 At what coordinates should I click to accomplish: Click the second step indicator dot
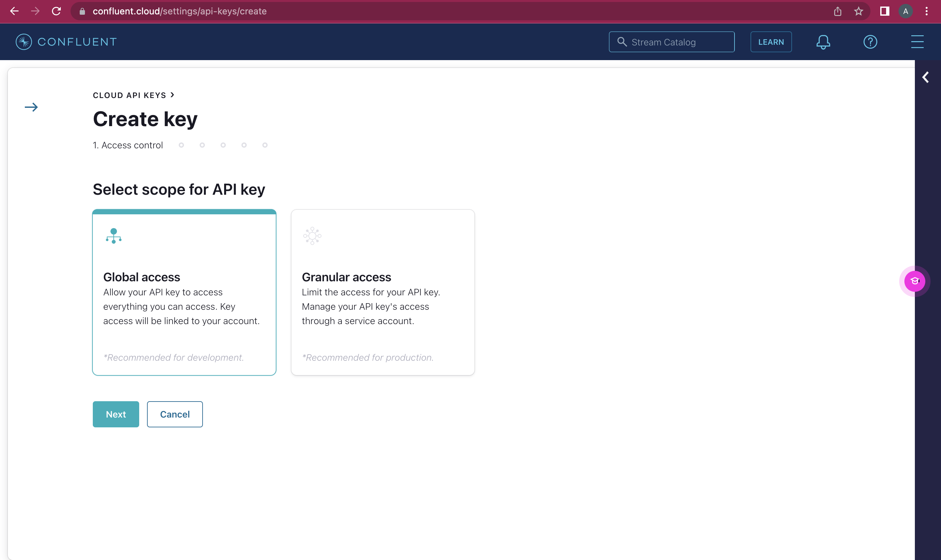tap(202, 145)
